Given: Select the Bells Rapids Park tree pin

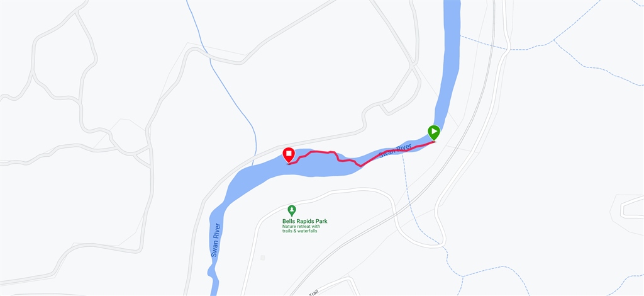Looking at the screenshot, I should tap(292, 210).
